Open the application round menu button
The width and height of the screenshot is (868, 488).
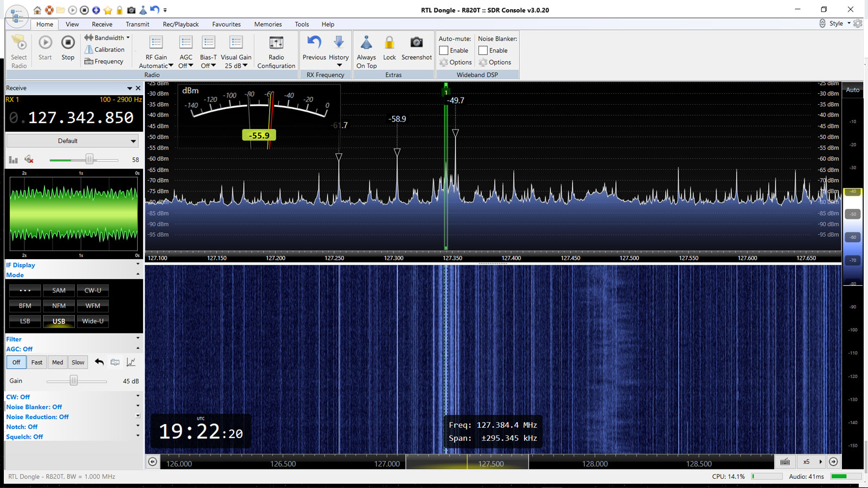[x=17, y=16]
